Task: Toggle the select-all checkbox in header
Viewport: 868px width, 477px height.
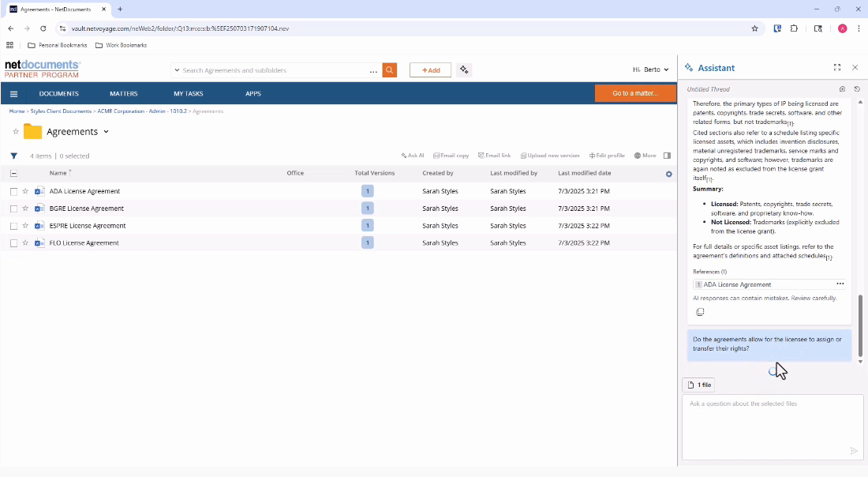Action: pos(14,174)
